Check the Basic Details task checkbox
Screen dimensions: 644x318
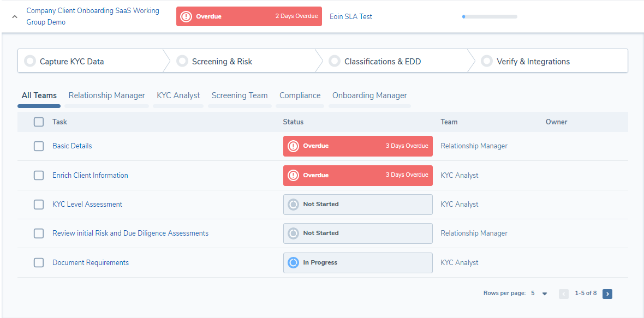point(39,146)
